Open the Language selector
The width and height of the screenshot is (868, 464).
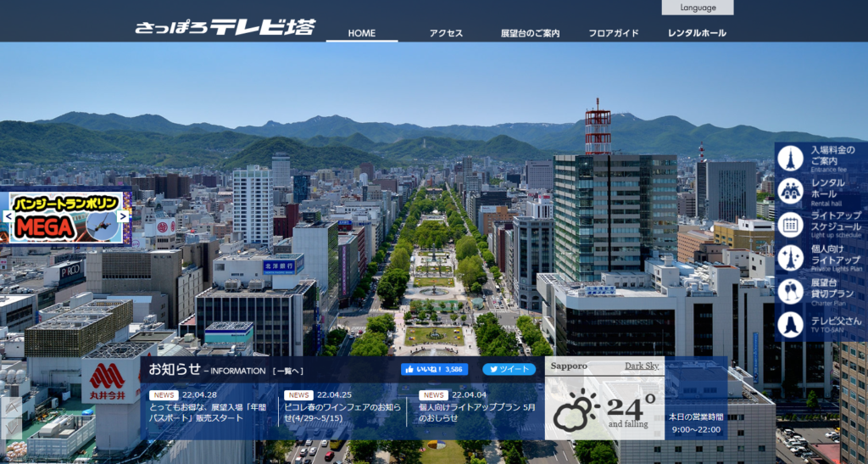pyautogui.click(x=698, y=8)
